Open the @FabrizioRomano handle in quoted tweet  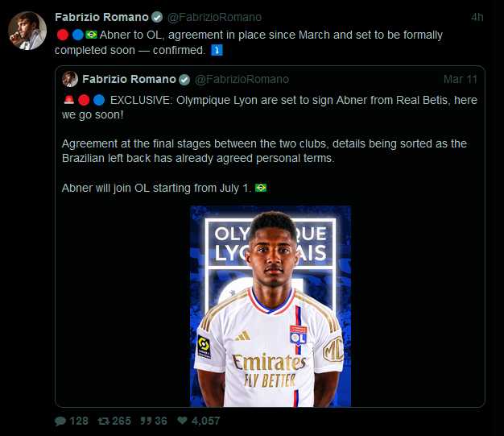242,79
